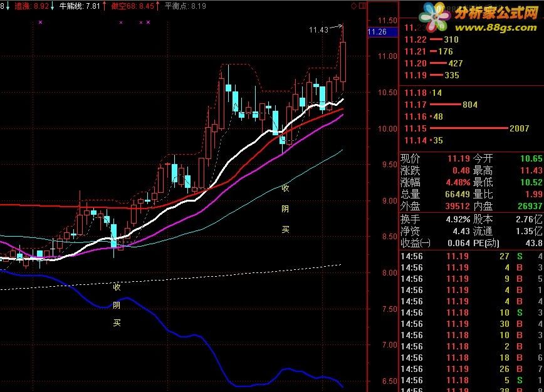Click the 涨幅 value 4.48%

[458, 183]
